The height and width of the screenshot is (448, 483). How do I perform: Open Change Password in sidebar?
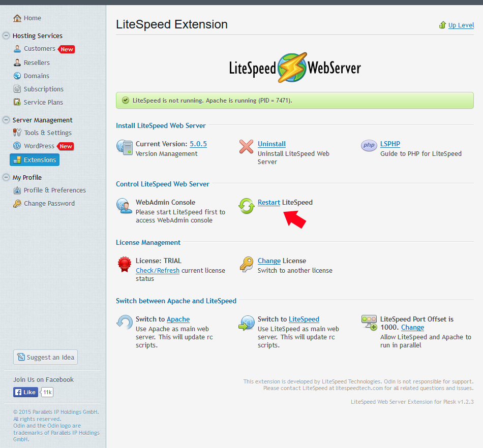point(49,203)
